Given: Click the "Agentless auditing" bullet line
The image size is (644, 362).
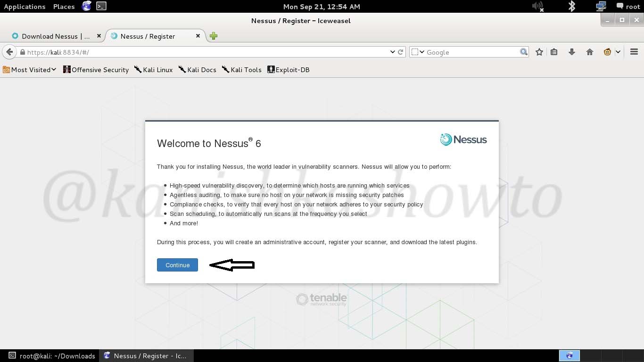Looking at the screenshot, I should coord(287,195).
